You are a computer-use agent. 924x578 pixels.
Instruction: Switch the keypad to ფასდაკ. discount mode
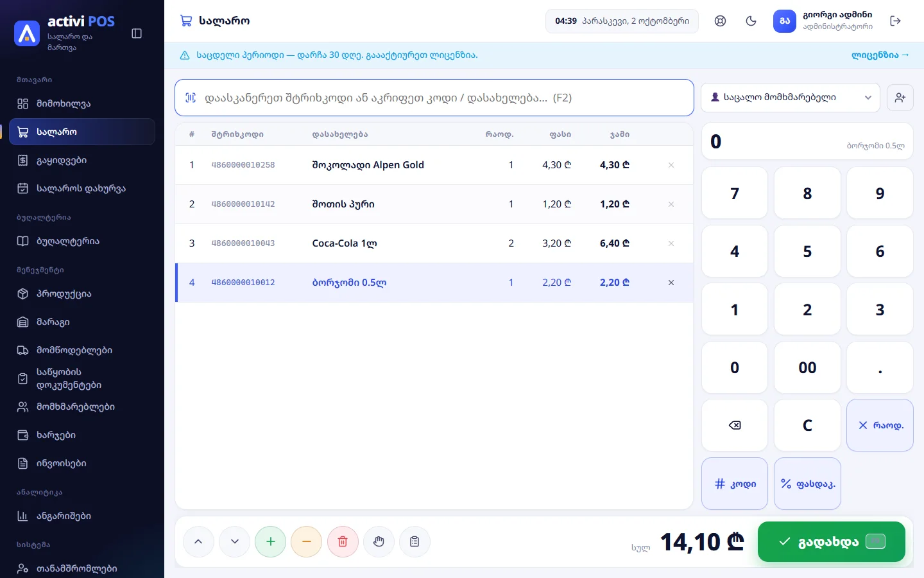[807, 484]
